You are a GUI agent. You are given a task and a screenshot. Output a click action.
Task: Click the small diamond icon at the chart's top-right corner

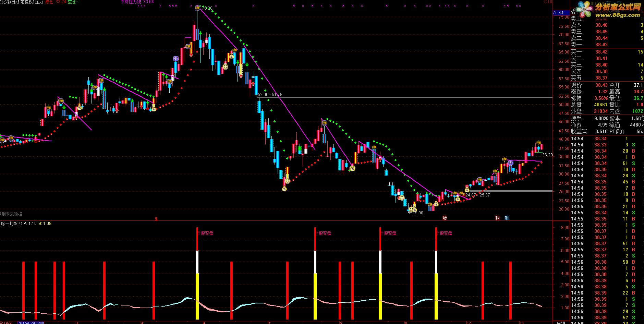545,2
